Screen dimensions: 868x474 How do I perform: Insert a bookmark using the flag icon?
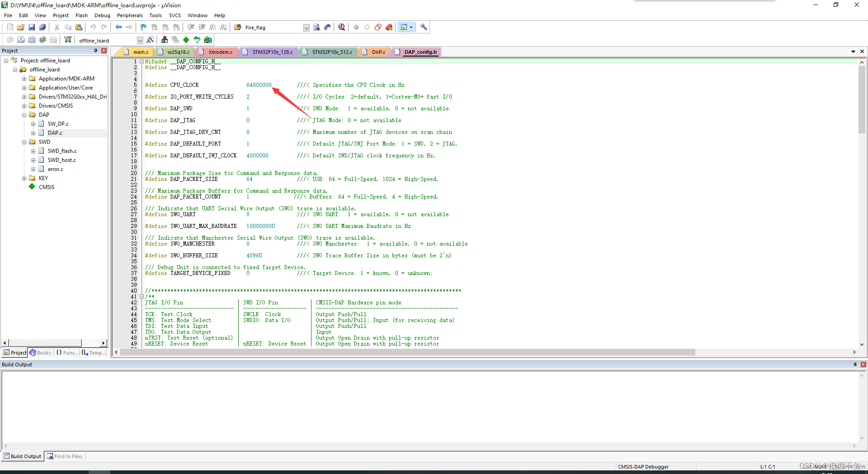143,27
